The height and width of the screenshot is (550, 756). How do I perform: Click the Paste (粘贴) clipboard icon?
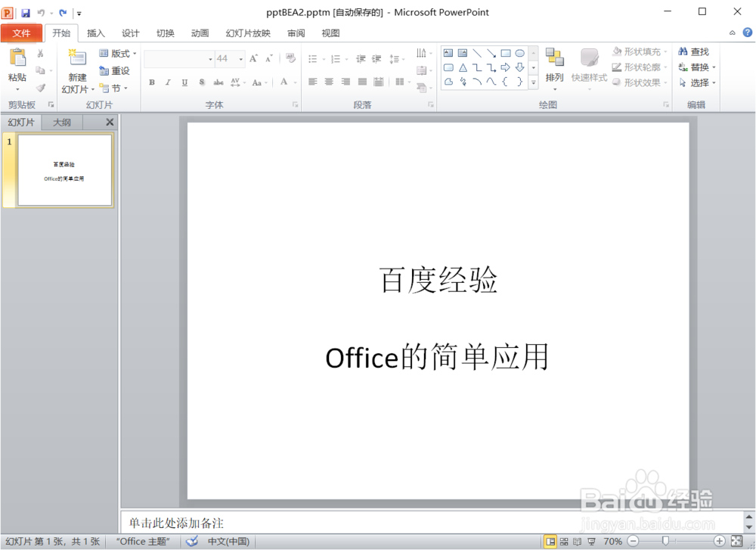coord(17,57)
